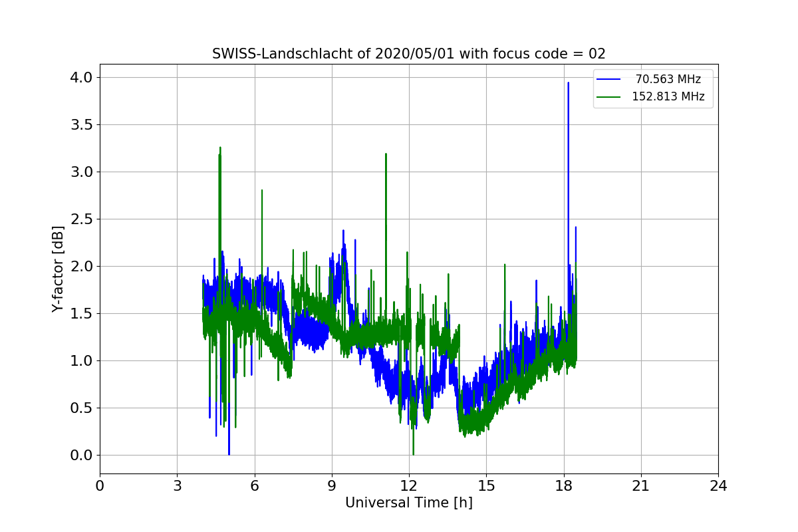Click the x-axis tick label '21'

(x=641, y=485)
